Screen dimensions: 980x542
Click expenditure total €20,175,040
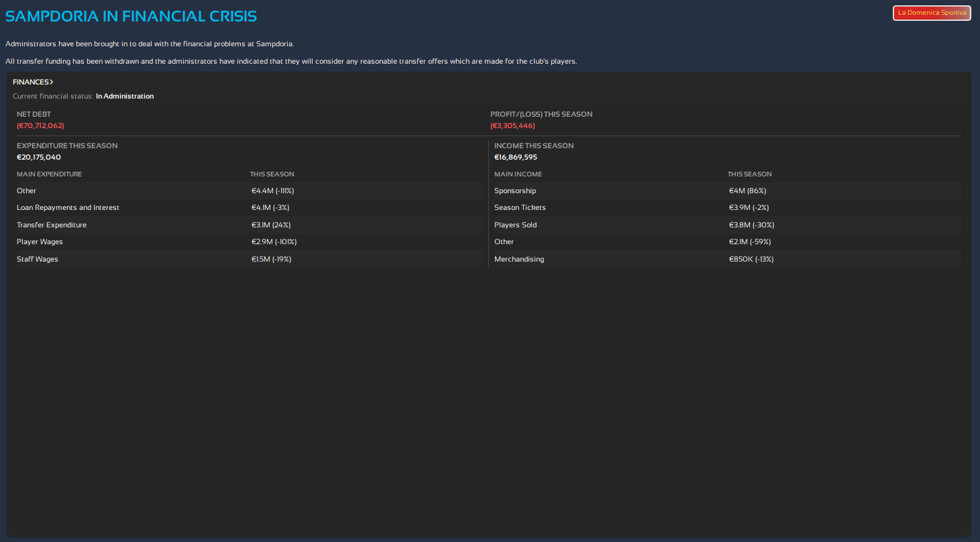coord(39,157)
